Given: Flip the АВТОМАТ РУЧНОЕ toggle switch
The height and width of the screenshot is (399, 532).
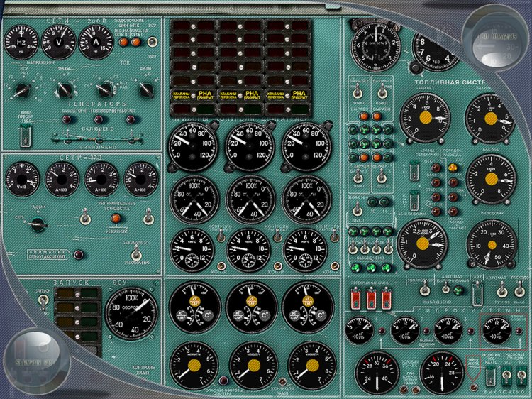Looking at the screenshot, I should 501,290.
